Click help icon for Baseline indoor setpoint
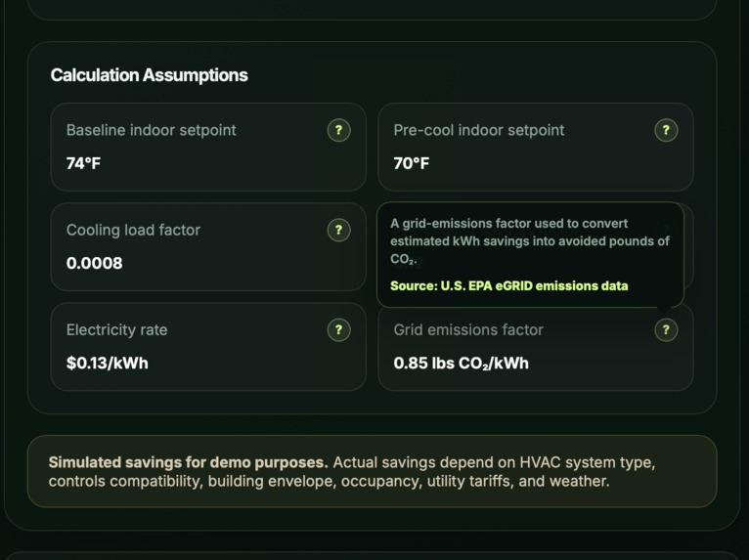The width and height of the screenshot is (749, 560). 338,130
